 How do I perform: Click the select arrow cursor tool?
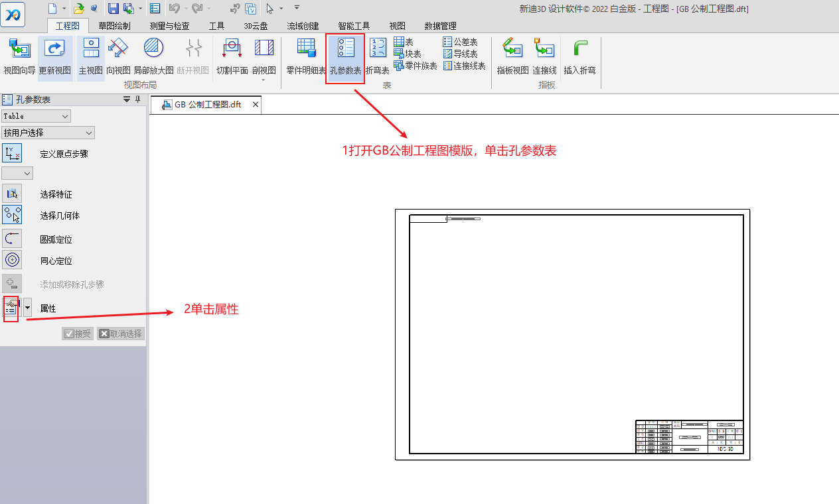270,8
